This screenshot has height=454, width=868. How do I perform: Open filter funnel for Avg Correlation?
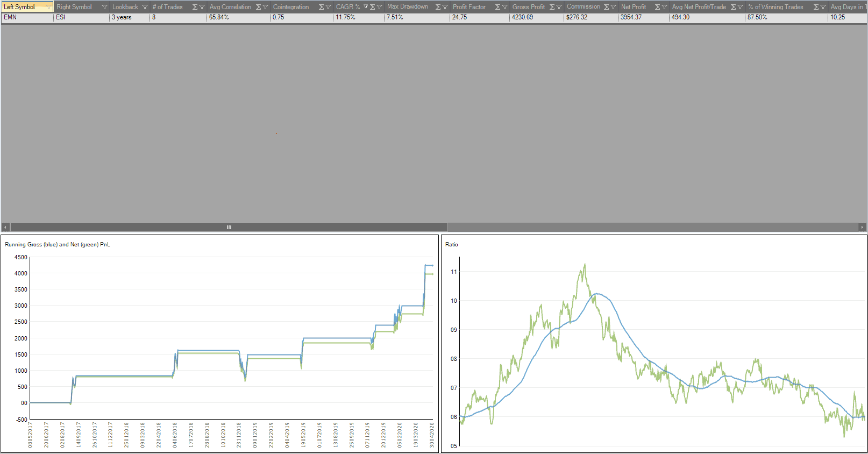(x=265, y=7)
